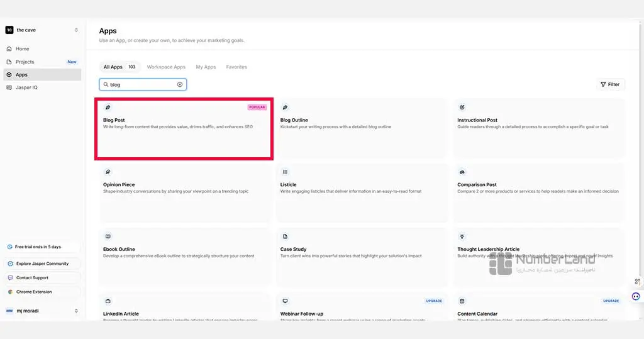Open Projects in the sidebar
The width and height of the screenshot is (644, 339).
(42, 62)
